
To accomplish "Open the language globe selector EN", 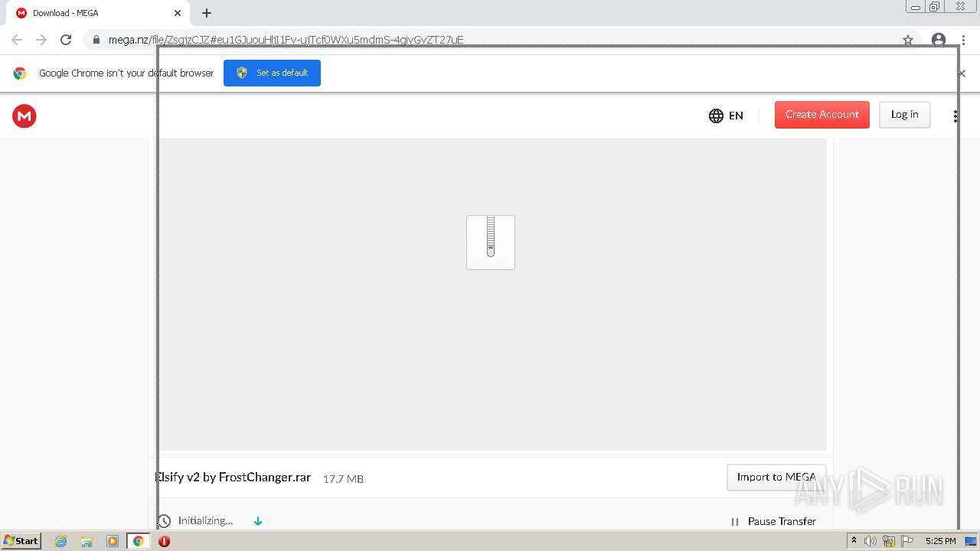I will click(x=726, y=116).
